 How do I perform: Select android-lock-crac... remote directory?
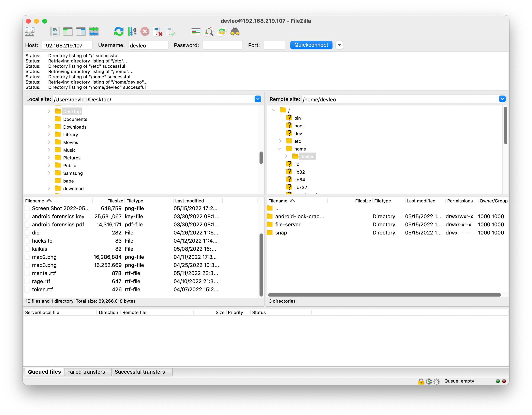pos(299,216)
